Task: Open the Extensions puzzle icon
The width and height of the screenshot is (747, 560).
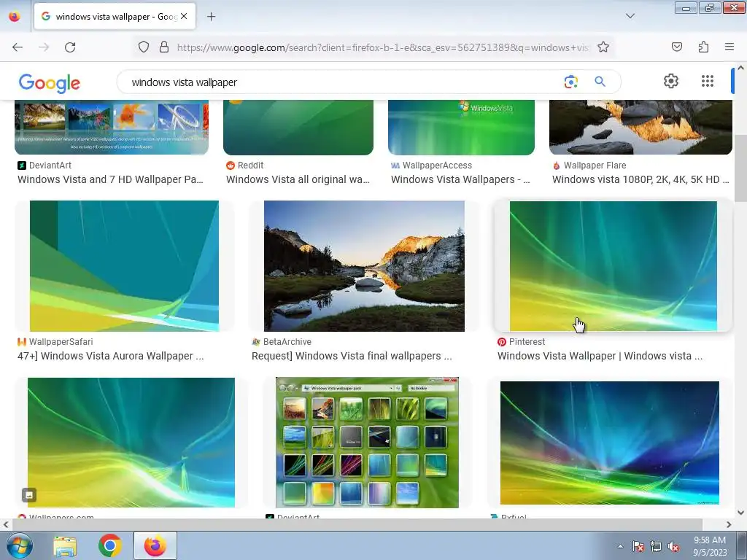Action: pyautogui.click(x=703, y=47)
